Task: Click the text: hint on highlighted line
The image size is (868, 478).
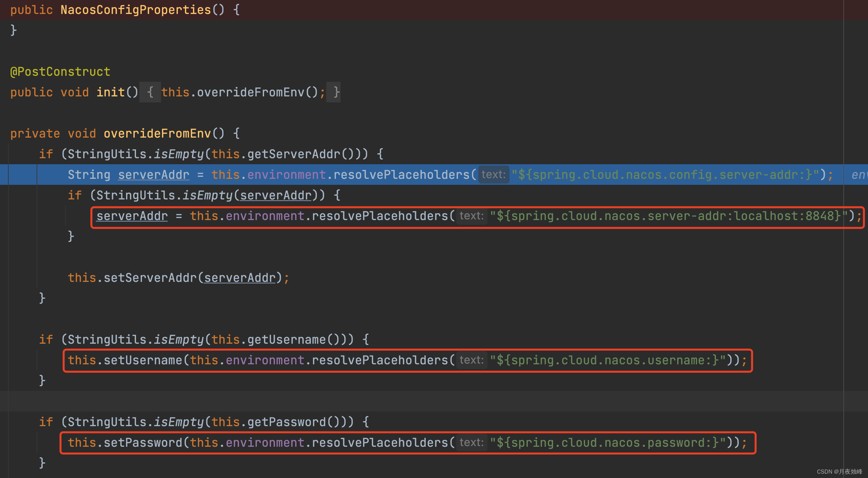Action: (x=493, y=175)
